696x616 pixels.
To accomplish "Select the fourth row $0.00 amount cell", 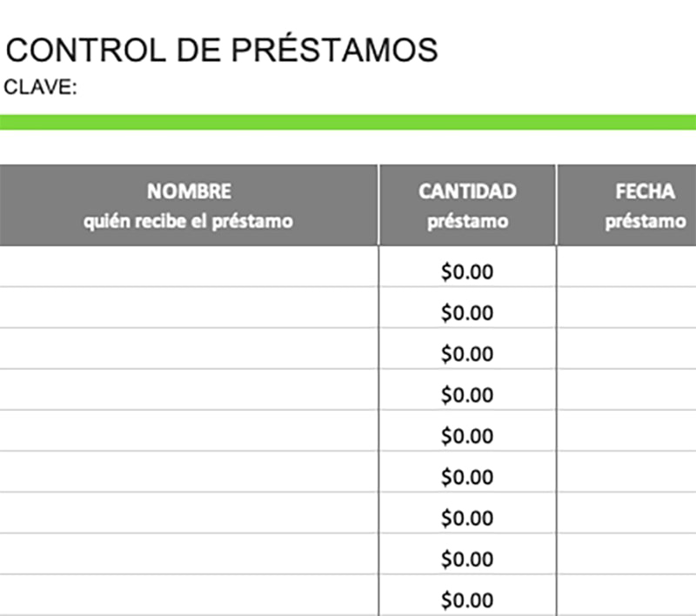I will [x=467, y=395].
